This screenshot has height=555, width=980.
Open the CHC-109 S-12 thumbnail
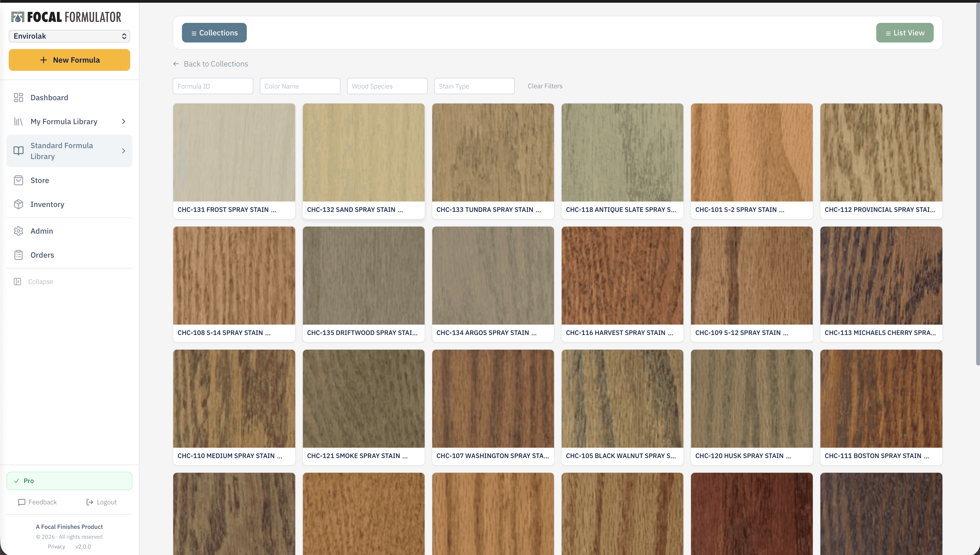coord(752,276)
